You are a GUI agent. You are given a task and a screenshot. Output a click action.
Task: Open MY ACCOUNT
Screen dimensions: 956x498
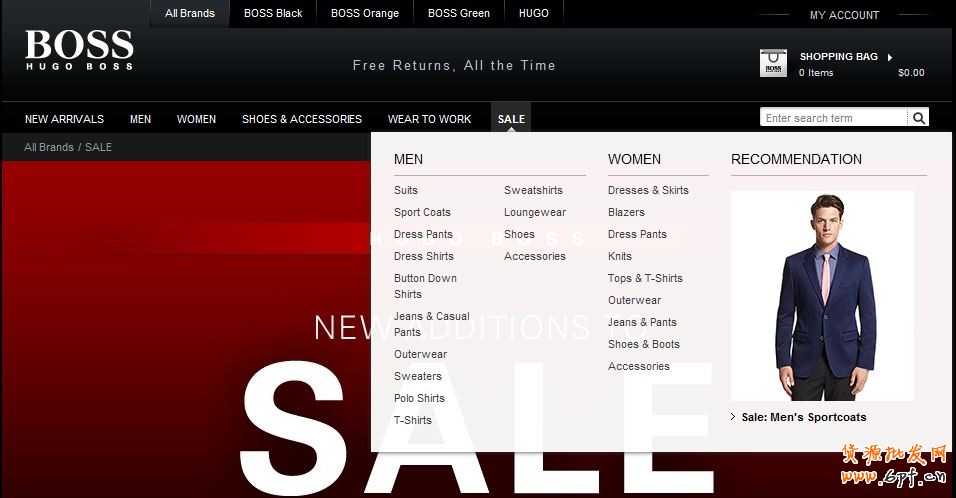click(844, 15)
